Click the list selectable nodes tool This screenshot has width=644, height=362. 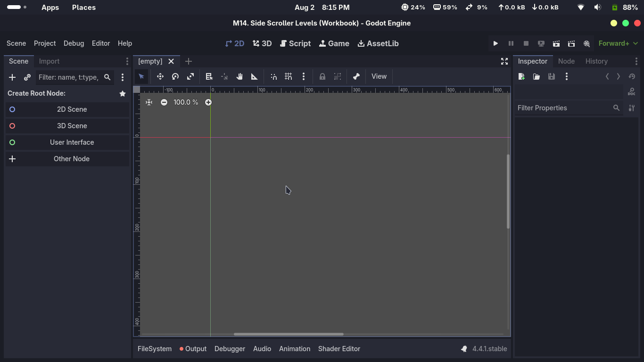(209, 76)
